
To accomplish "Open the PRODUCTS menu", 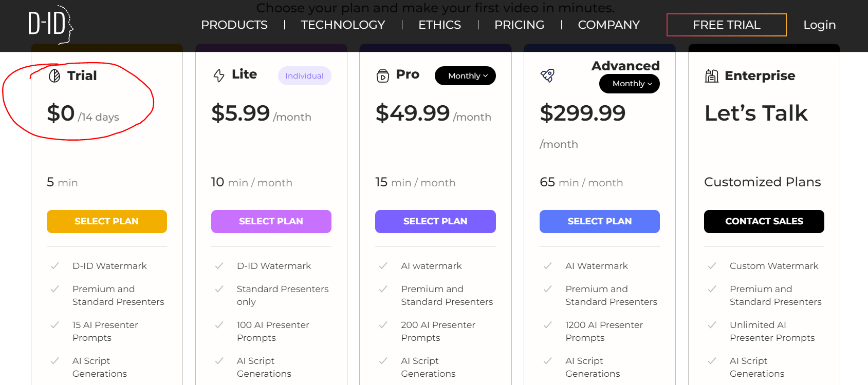I will [x=234, y=25].
